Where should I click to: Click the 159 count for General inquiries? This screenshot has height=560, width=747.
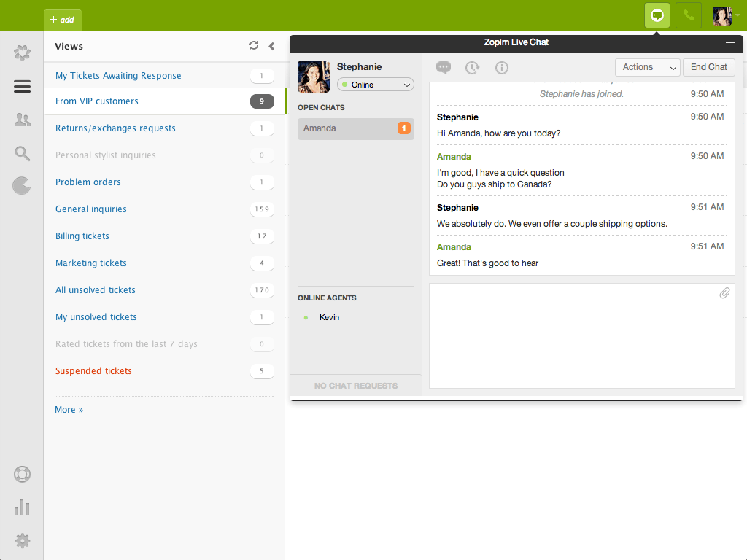point(262,209)
